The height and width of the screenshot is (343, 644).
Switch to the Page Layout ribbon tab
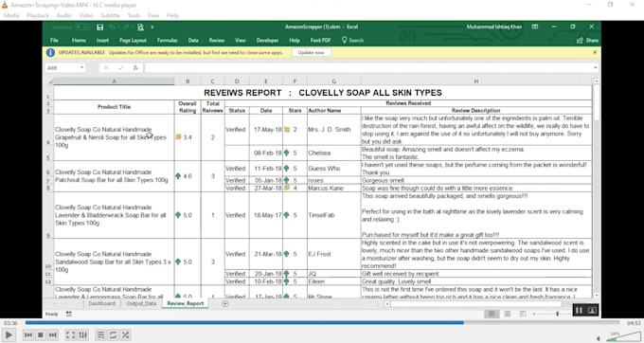pyautogui.click(x=133, y=40)
